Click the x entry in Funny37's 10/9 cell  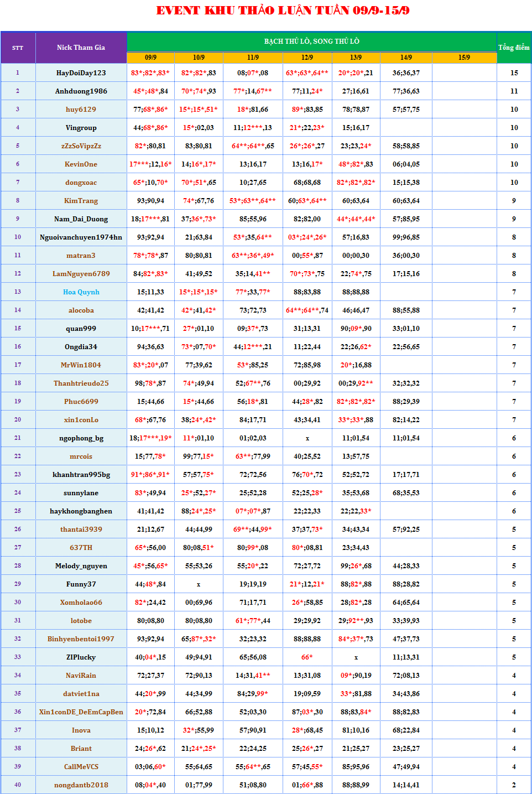[x=199, y=584]
